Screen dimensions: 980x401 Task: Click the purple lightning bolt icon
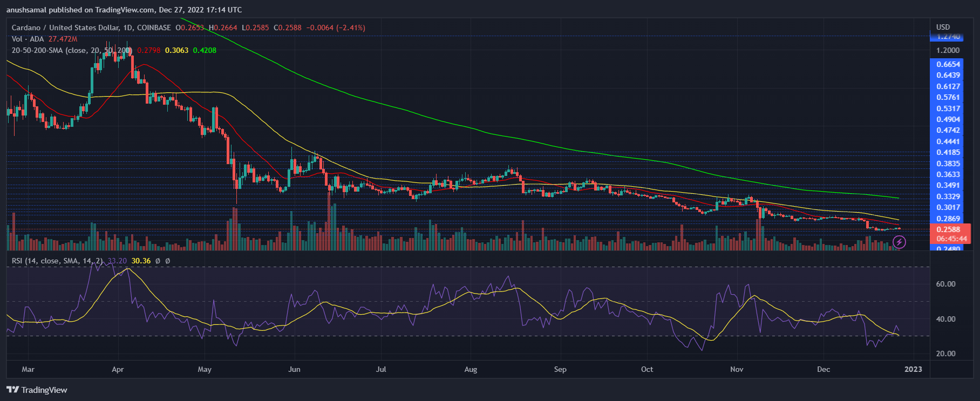(x=899, y=242)
